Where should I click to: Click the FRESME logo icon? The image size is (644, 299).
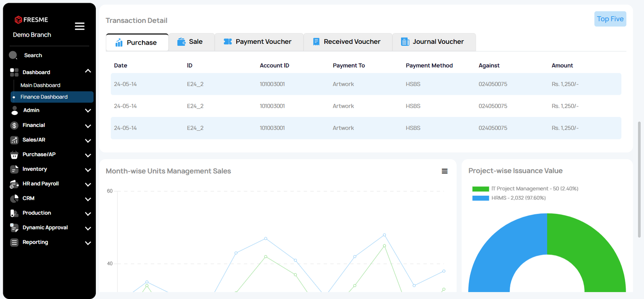tap(18, 20)
